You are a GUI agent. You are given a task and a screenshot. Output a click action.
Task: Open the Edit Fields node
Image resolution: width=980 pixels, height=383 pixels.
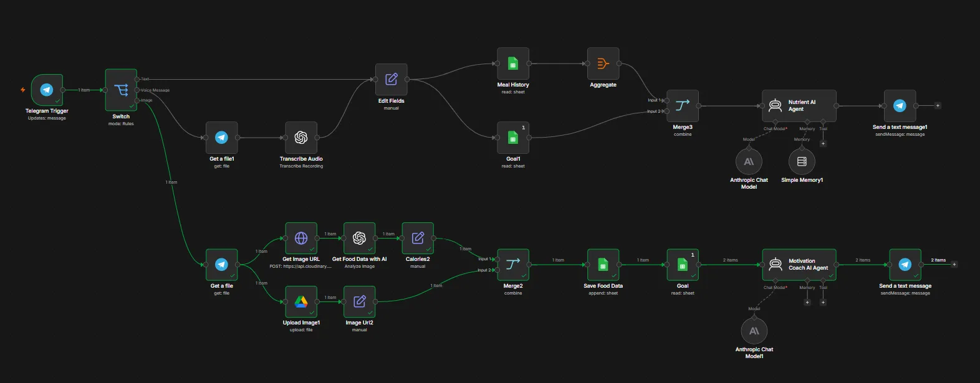coord(392,79)
